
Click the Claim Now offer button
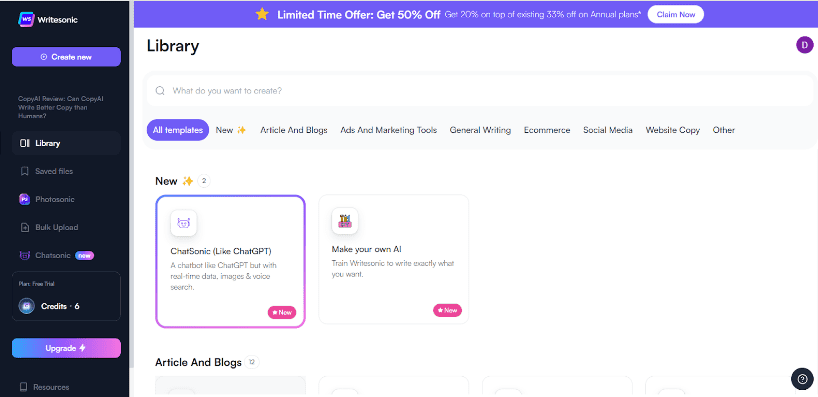(676, 15)
